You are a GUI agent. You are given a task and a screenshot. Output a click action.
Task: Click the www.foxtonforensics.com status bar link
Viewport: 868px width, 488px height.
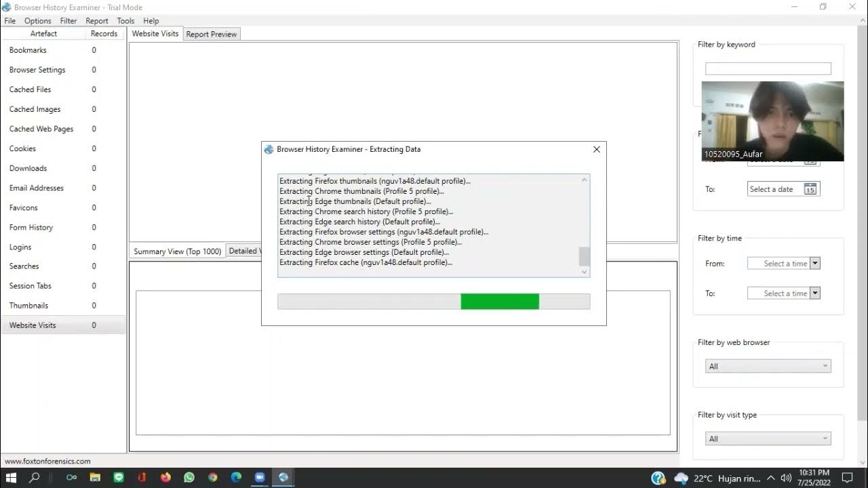tap(47, 461)
